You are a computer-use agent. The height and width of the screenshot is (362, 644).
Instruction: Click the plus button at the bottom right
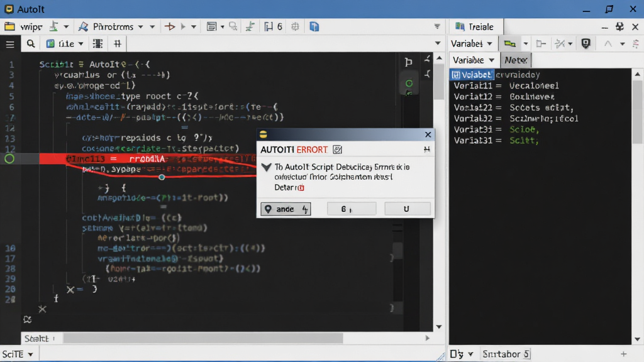[x=624, y=354]
